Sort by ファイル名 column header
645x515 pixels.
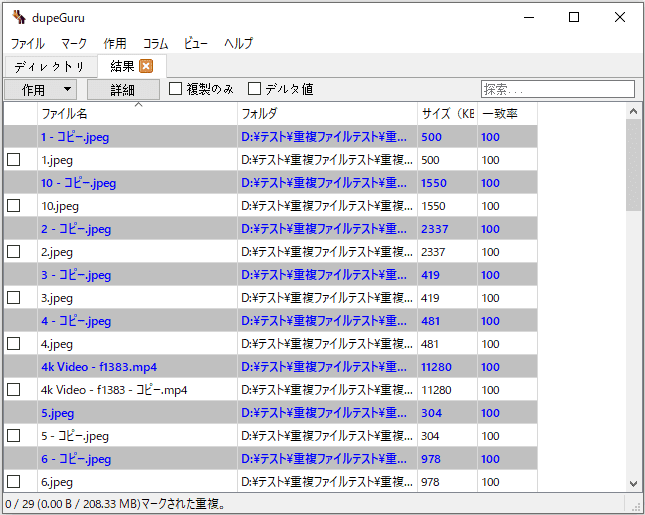137,114
